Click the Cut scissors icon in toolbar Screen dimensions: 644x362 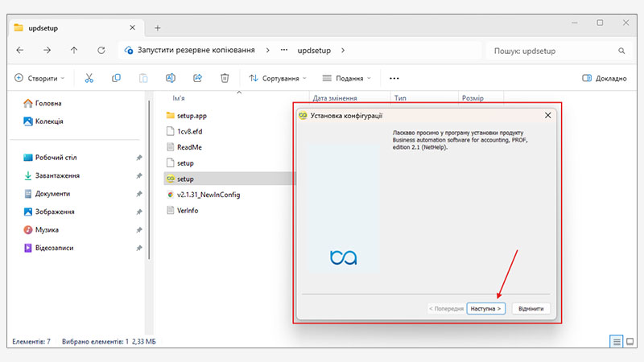(89, 78)
